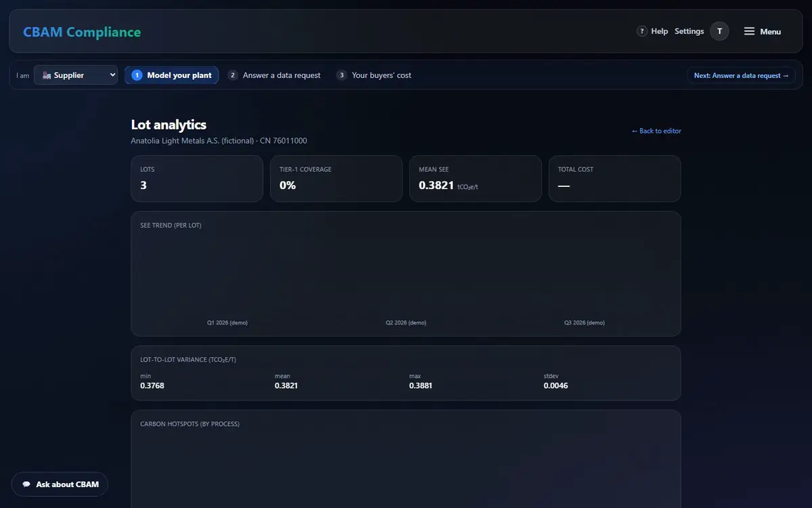
Task: Click the chat bubble icon in Ask about CBAM
Action: point(26,484)
